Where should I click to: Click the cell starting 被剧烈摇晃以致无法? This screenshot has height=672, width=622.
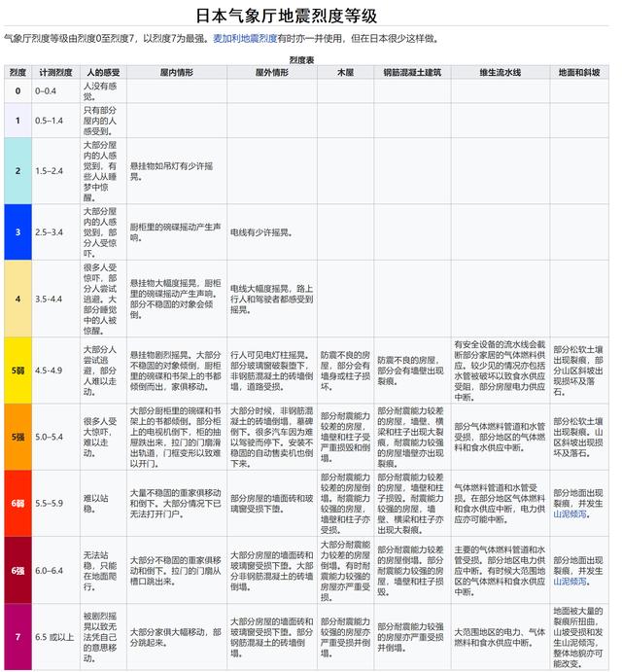click(103, 637)
